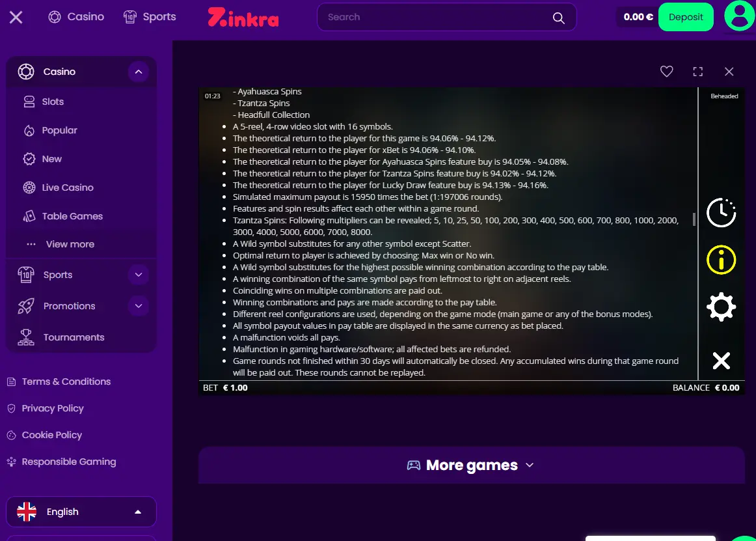Image resolution: width=756 pixels, height=541 pixels.
Task: Open the English language dropdown
Action: tap(81, 512)
